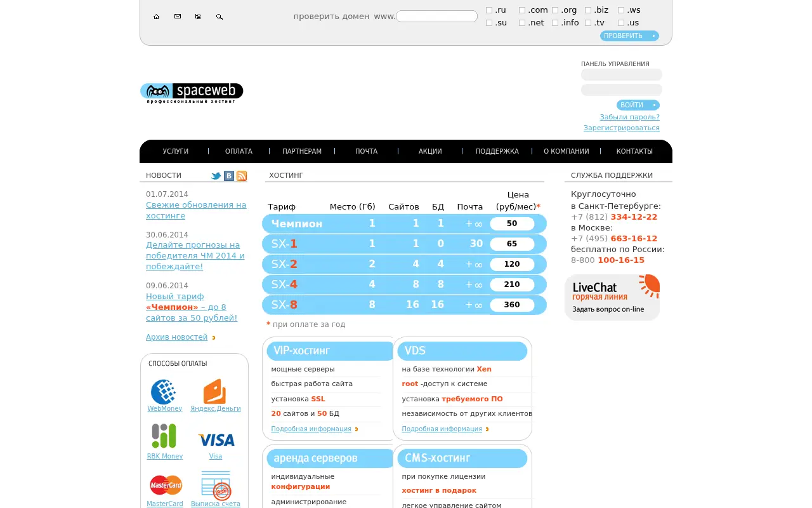Subscribe via the orange RSS icon
This screenshot has height=508, width=812.
tap(242, 176)
